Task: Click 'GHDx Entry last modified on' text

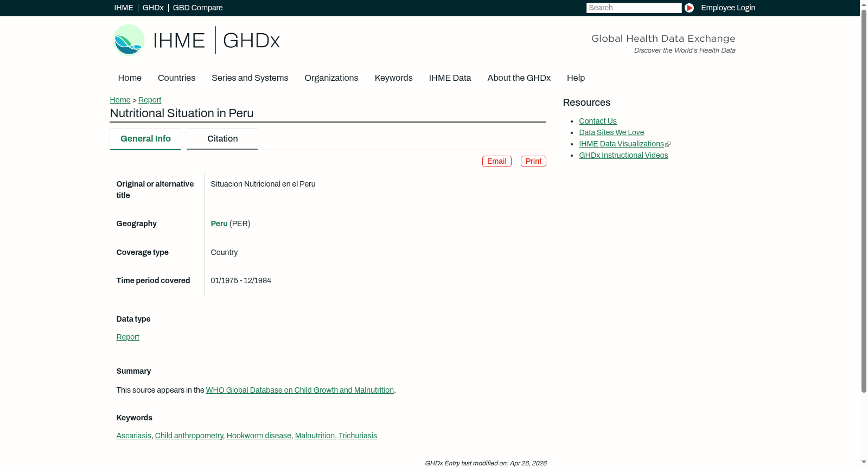Action: [x=486, y=463]
